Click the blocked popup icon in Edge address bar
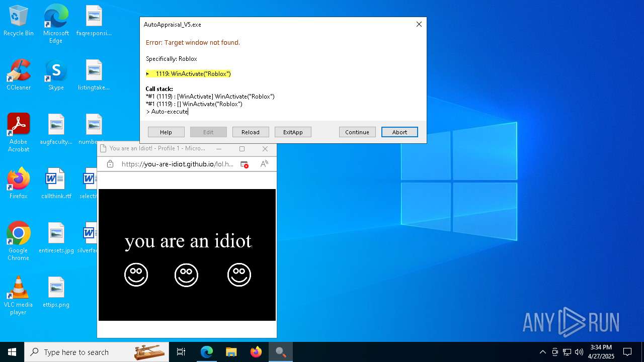The width and height of the screenshot is (644, 362). click(245, 164)
